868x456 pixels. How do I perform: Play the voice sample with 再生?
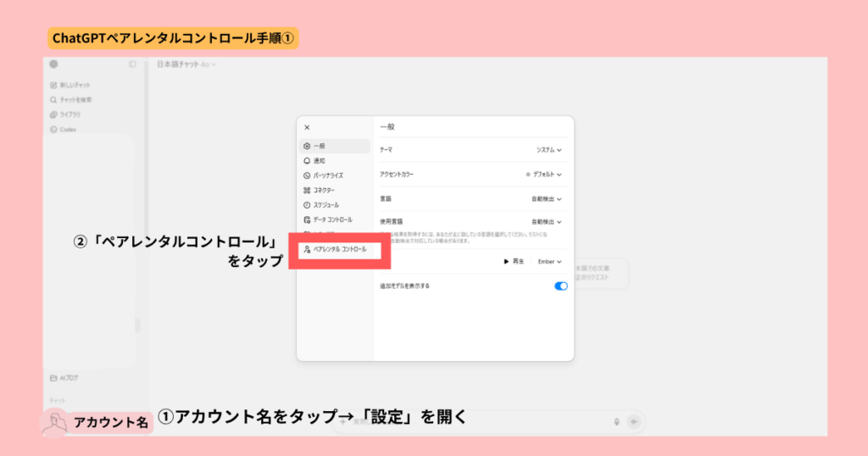(x=514, y=262)
